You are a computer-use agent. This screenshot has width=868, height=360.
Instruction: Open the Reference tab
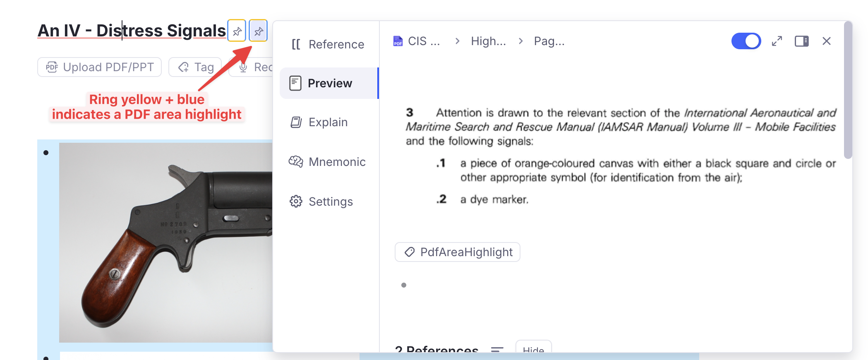(328, 44)
